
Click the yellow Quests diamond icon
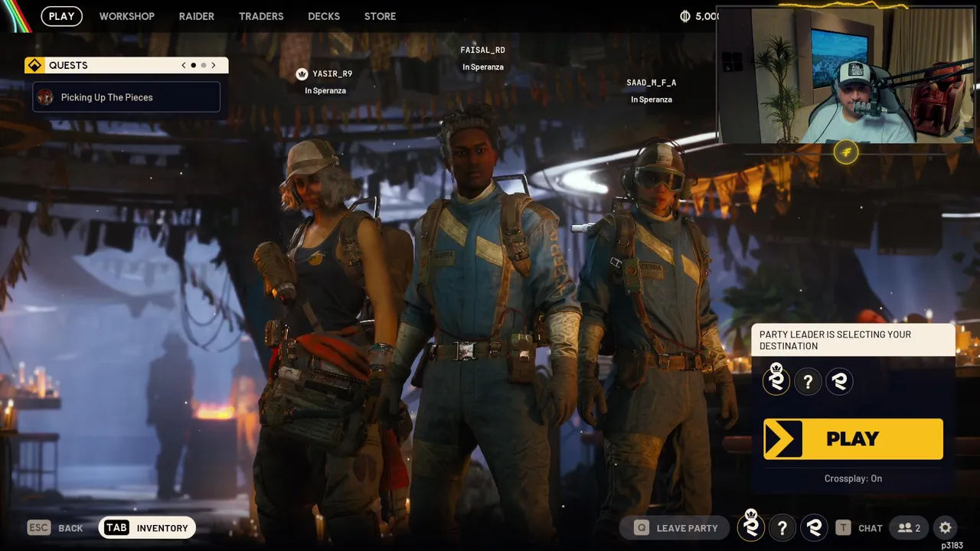(34, 65)
